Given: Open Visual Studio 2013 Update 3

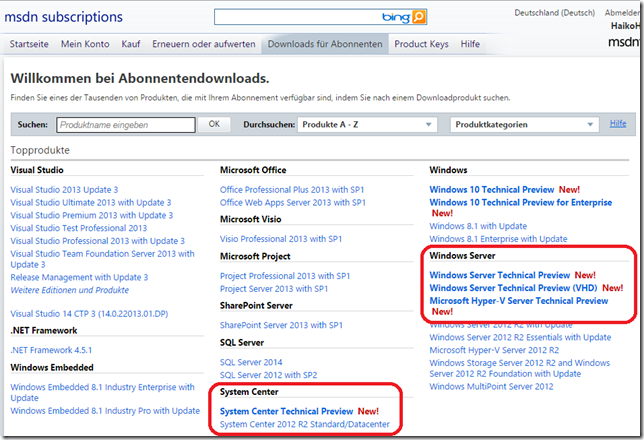Looking at the screenshot, I should coord(64,190).
